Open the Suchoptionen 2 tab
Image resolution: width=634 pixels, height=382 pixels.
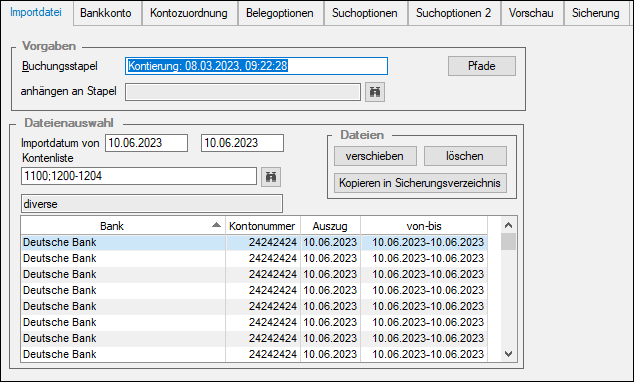coord(453,13)
